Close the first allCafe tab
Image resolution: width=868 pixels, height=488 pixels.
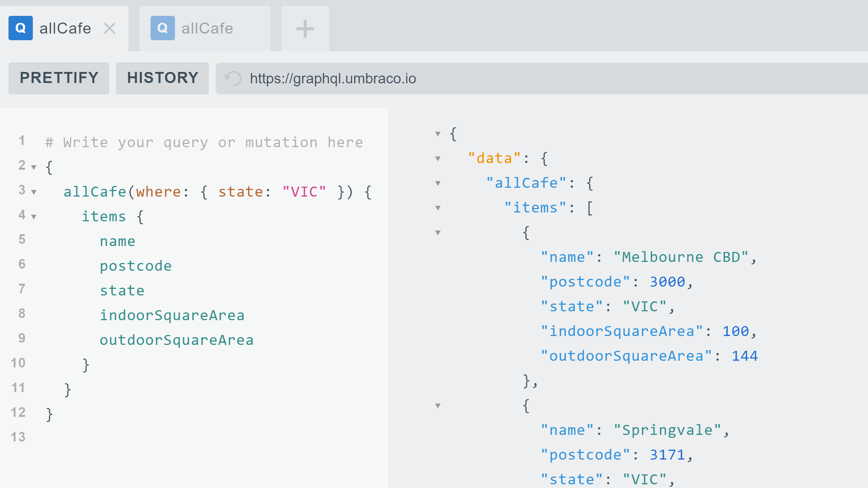pyautogui.click(x=110, y=28)
